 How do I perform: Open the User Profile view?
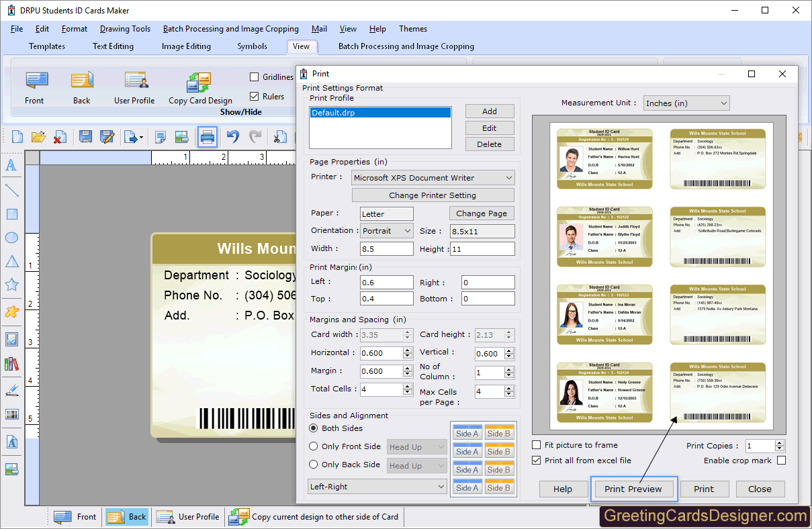point(134,87)
